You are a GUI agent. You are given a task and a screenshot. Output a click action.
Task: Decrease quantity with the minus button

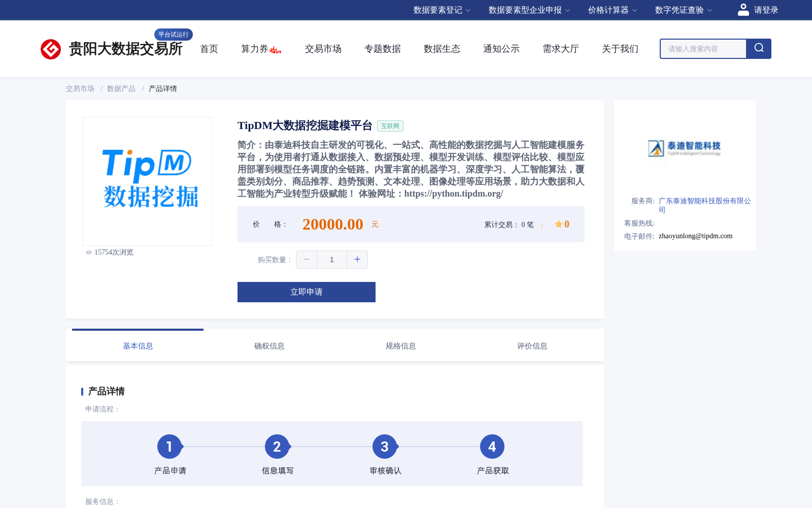[x=307, y=260]
